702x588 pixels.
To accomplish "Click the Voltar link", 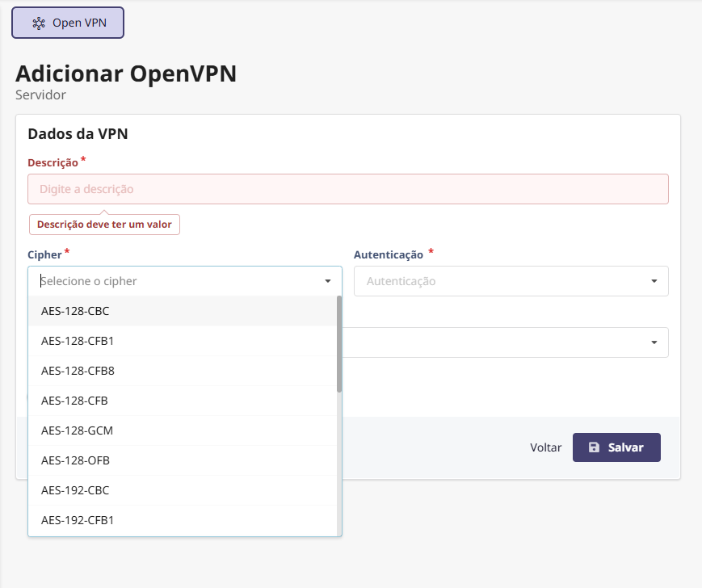I will 545,447.
